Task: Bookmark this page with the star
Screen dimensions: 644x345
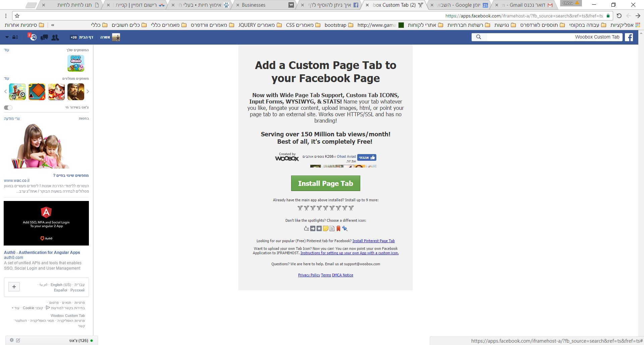Action: point(17,16)
